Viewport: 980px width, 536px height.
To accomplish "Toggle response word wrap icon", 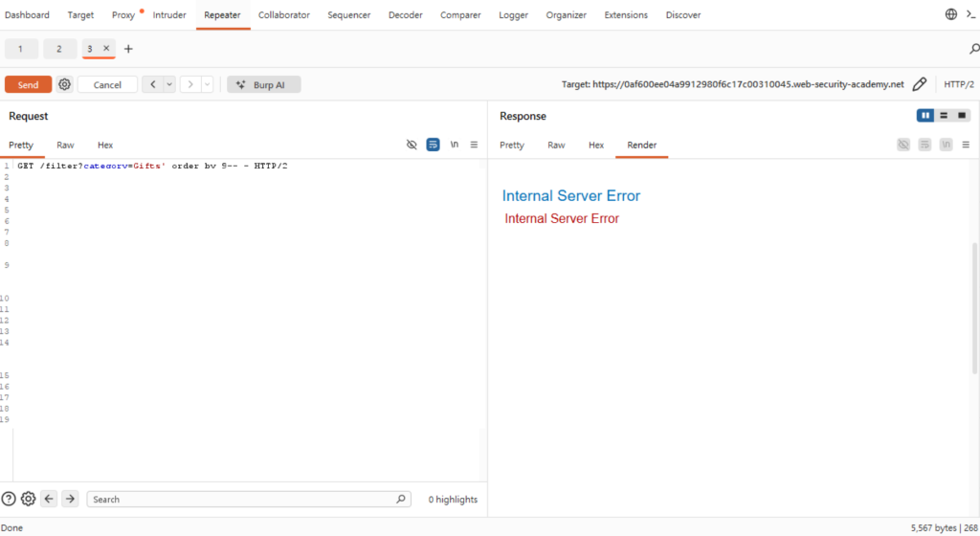I will click(924, 145).
